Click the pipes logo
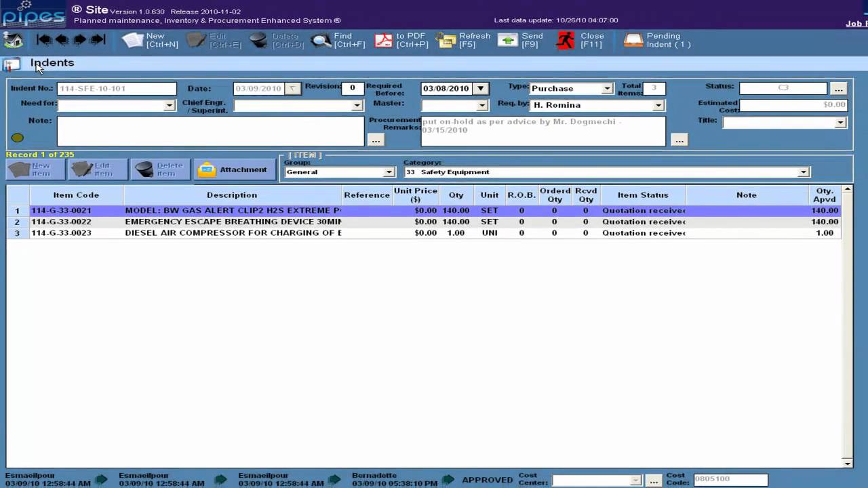 (33, 14)
